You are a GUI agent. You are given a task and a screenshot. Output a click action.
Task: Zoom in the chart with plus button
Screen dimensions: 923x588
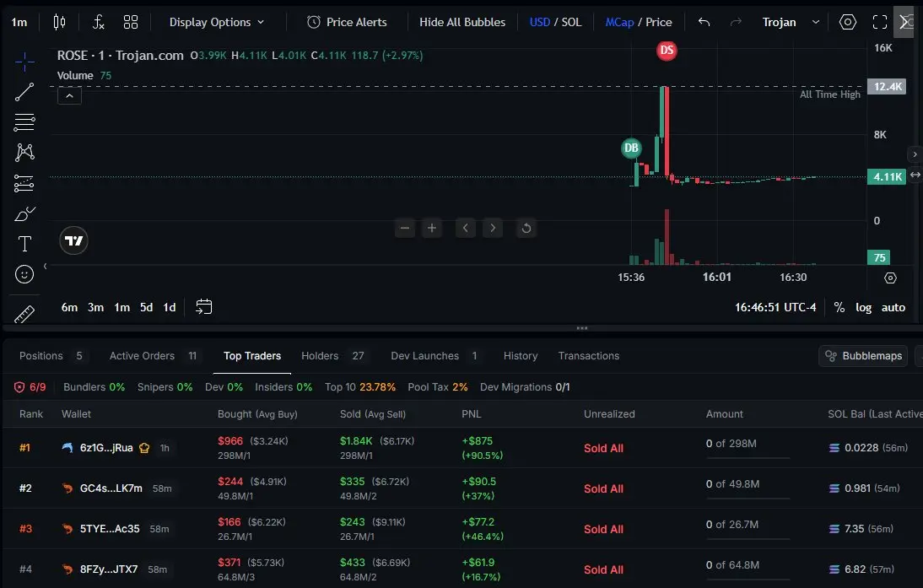(x=431, y=228)
